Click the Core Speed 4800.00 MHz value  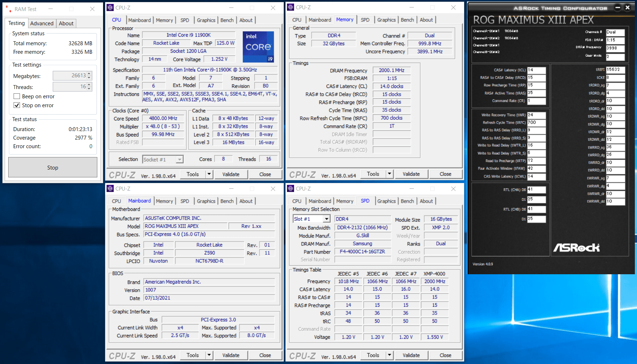[x=163, y=118]
